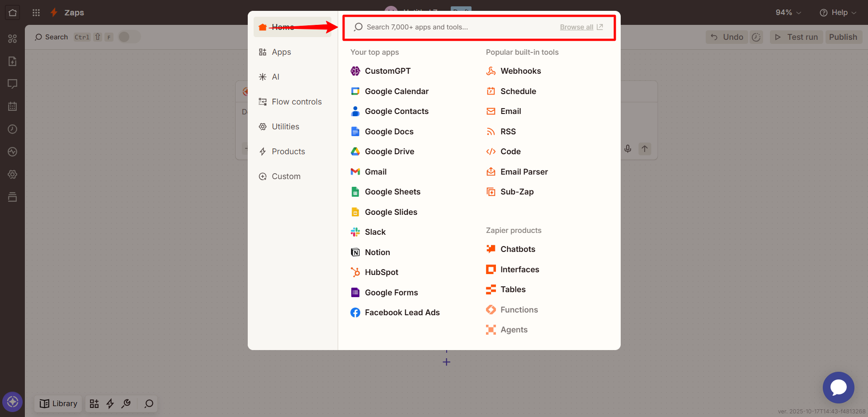Click the version history clock icon beside Undo
868x417 pixels.
tap(756, 37)
